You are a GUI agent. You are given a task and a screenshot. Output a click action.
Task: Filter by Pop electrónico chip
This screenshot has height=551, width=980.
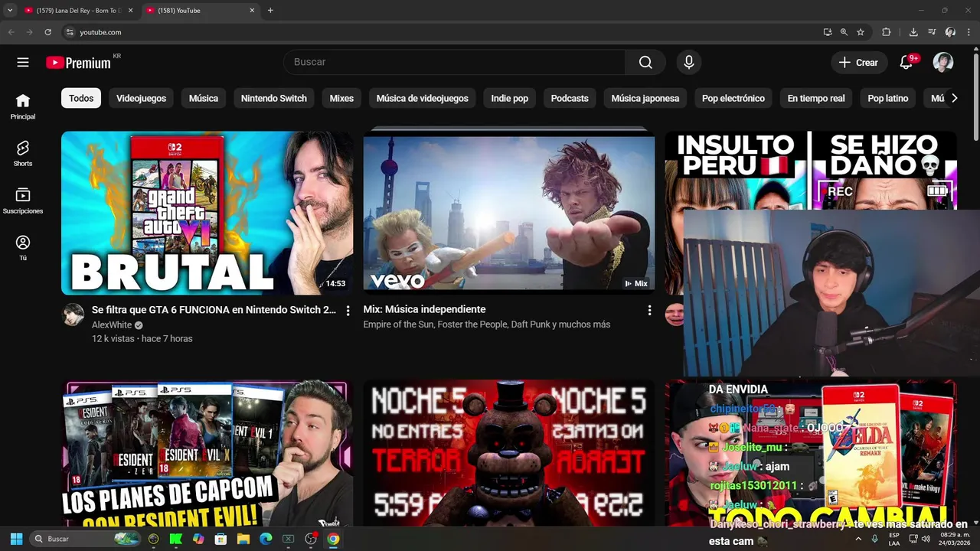(x=733, y=98)
